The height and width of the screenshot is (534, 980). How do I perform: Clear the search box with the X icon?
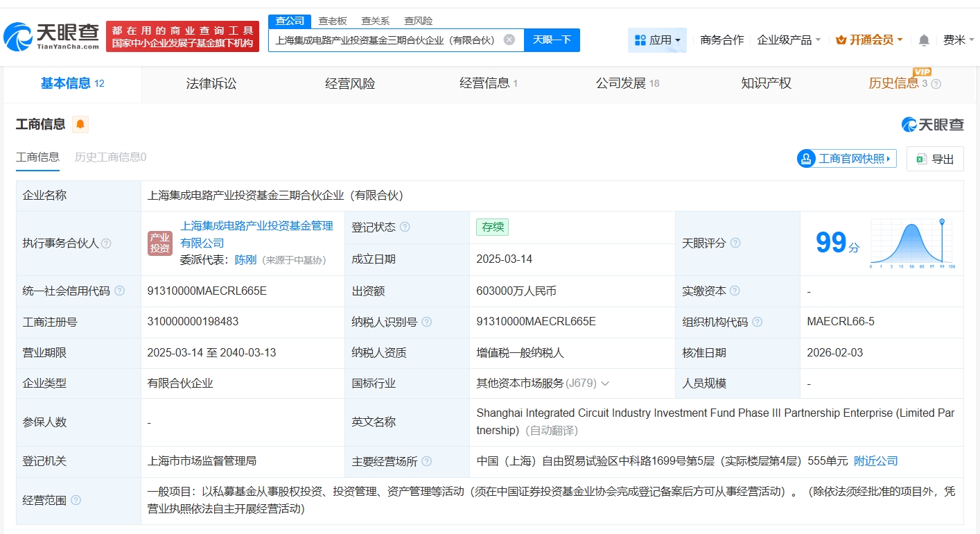509,40
